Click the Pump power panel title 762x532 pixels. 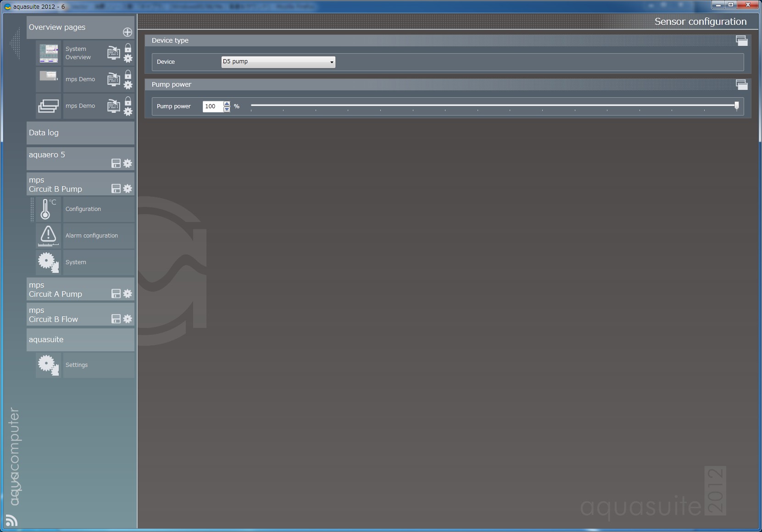click(x=172, y=84)
